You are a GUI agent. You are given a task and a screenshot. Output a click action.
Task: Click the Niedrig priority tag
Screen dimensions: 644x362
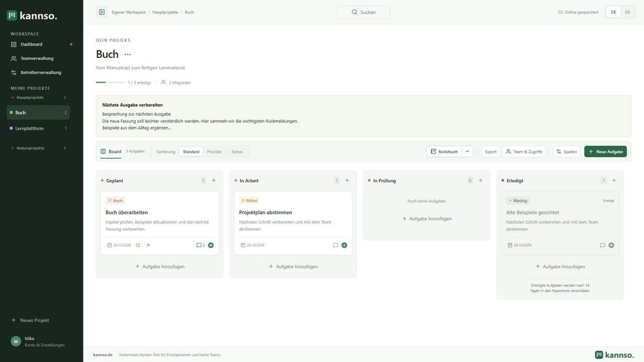click(x=518, y=200)
